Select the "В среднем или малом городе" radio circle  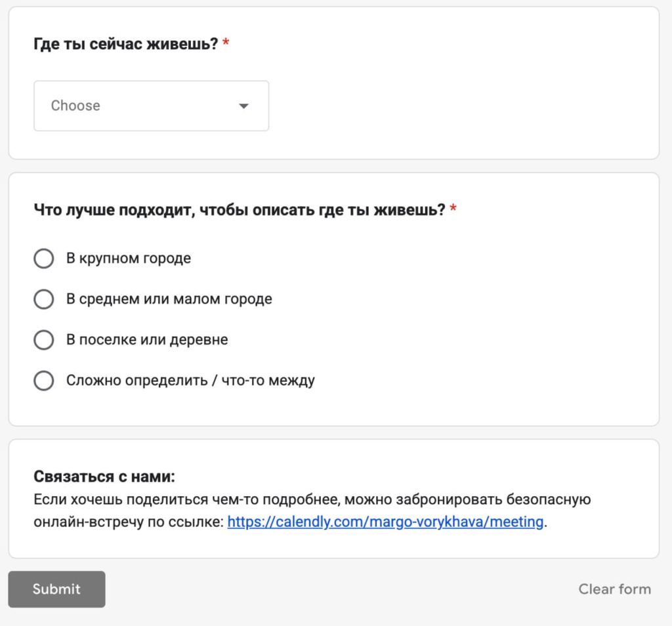43,299
